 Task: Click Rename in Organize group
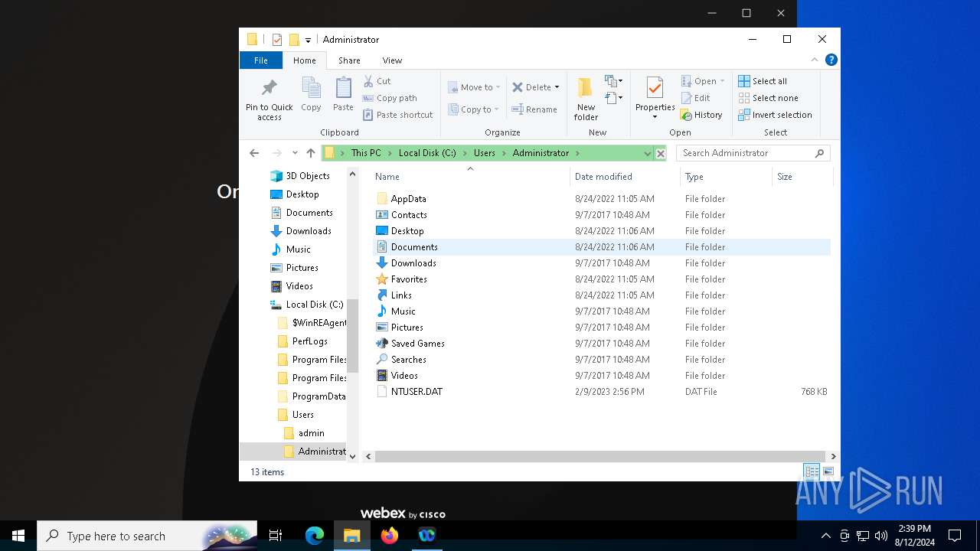(534, 109)
